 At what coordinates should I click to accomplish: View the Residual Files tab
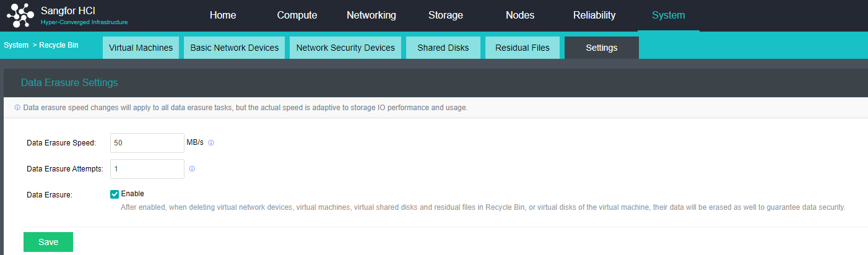[x=522, y=48]
